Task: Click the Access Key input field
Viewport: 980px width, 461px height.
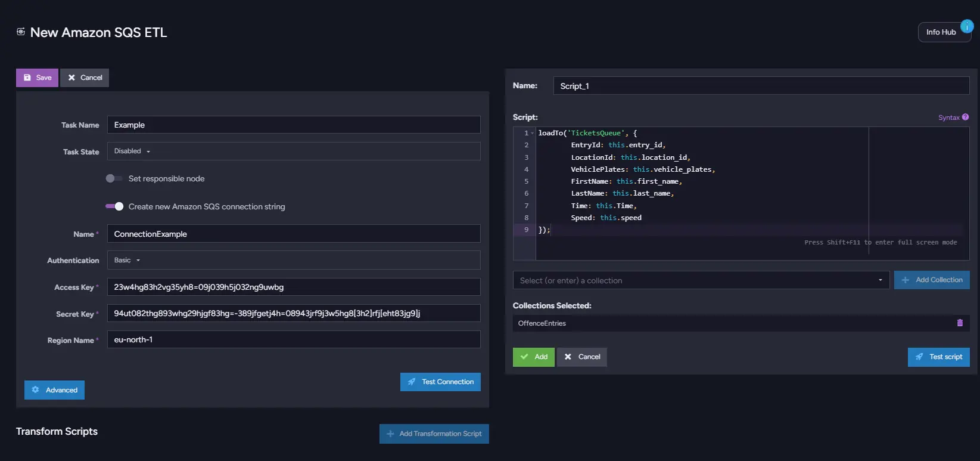Action: pyautogui.click(x=294, y=287)
